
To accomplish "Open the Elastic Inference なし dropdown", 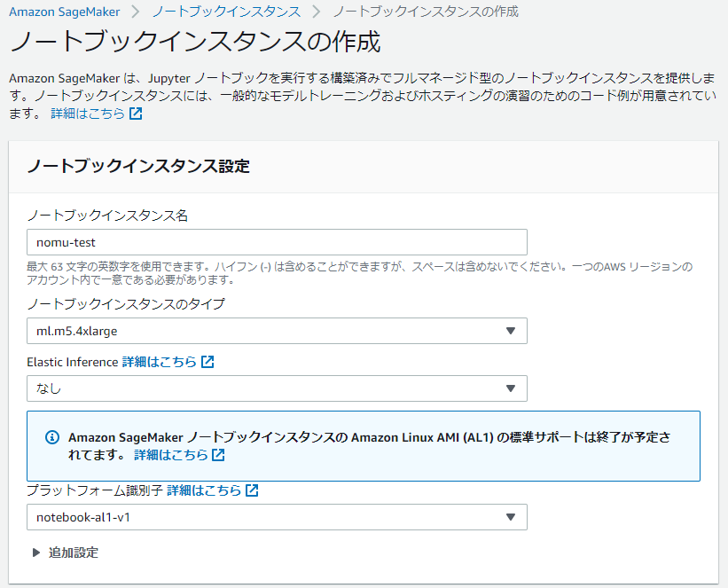I will pos(277,388).
